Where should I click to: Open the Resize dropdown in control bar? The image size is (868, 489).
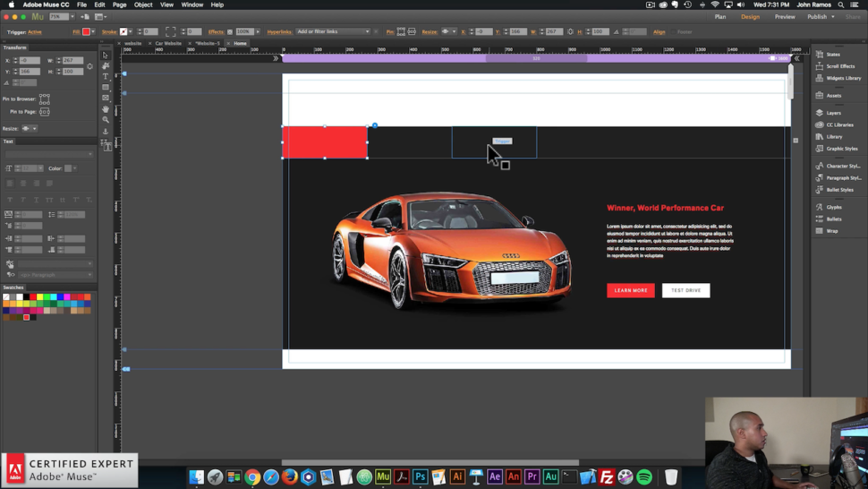(448, 31)
